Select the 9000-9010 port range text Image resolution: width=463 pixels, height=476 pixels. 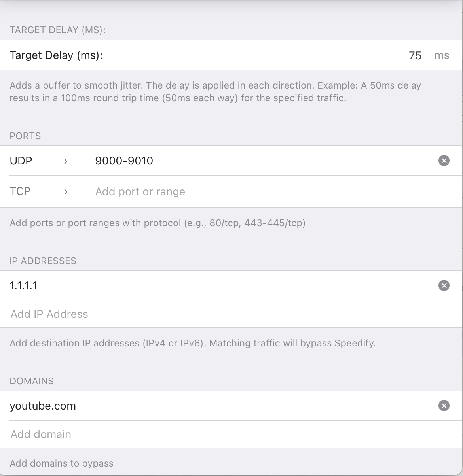coord(124,161)
